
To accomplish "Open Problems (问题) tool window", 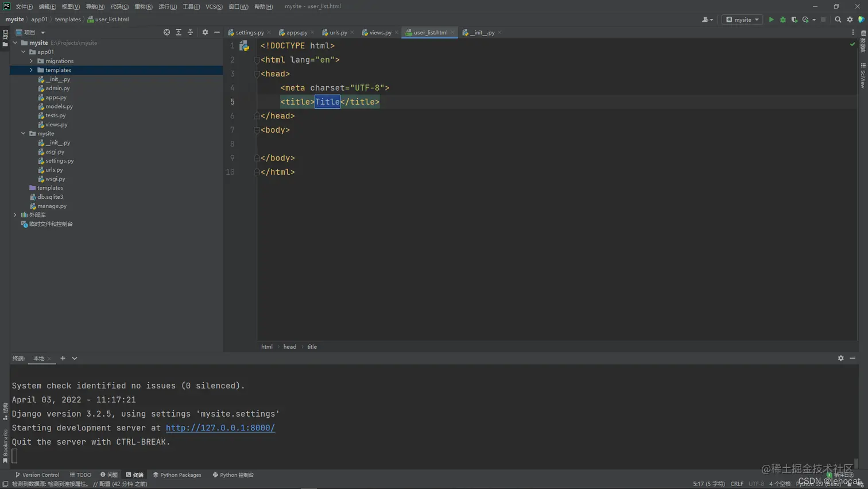I will 109,475.
